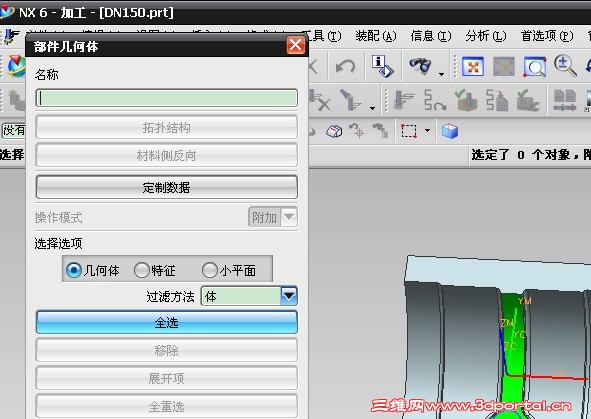Expand the edit tool path dropdown arrow
591x419 pixels.
[372, 109]
